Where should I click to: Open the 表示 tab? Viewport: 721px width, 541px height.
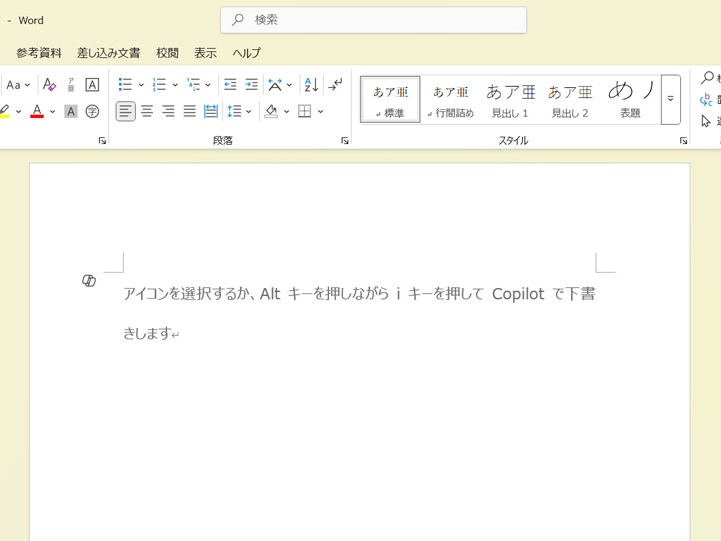click(205, 53)
